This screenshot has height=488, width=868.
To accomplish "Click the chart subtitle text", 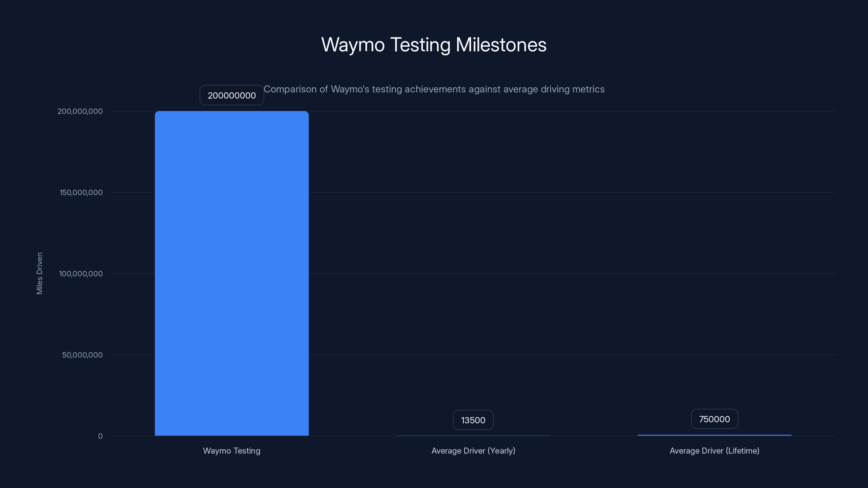I will [x=434, y=89].
